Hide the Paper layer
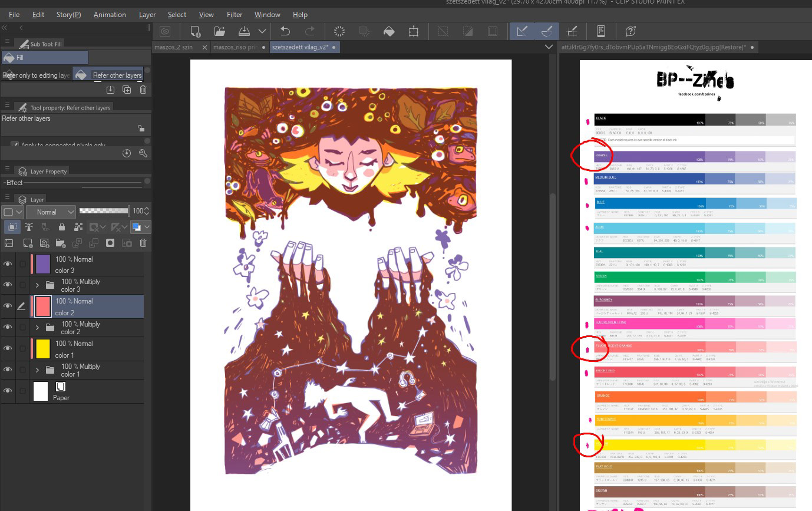This screenshot has width=812, height=511. 8,391
